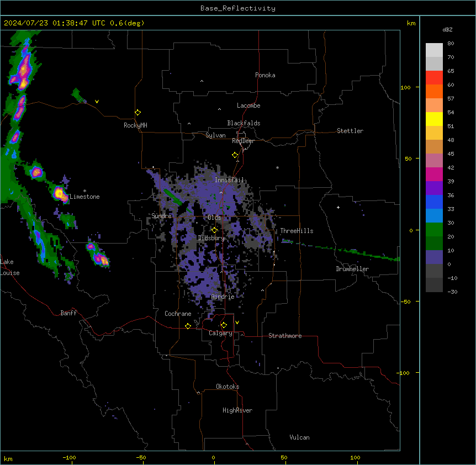This screenshot has height=465, width=476.
Task: Click the dBZ legend heading
Action: pos(447,29)
